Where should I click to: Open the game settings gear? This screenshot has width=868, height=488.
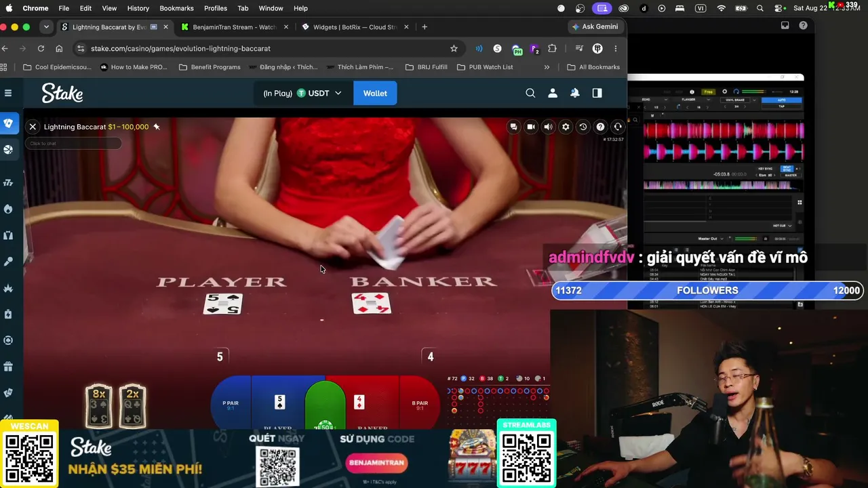[x=566, y=127]
